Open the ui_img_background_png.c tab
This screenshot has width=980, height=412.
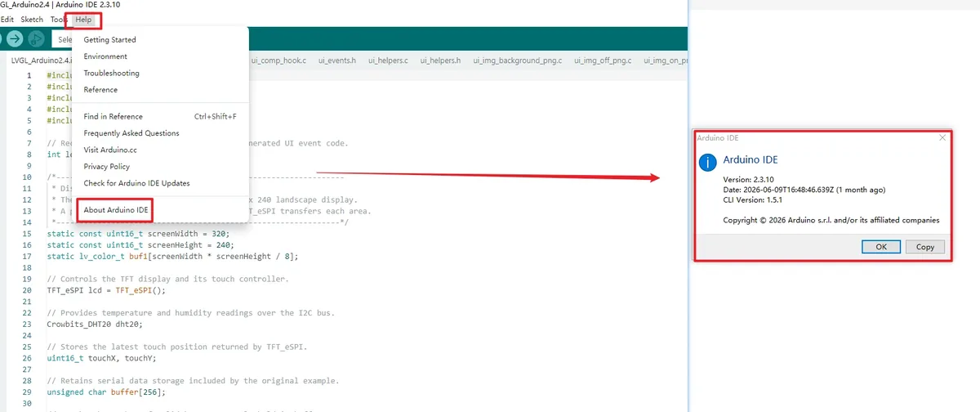point(517,60)
